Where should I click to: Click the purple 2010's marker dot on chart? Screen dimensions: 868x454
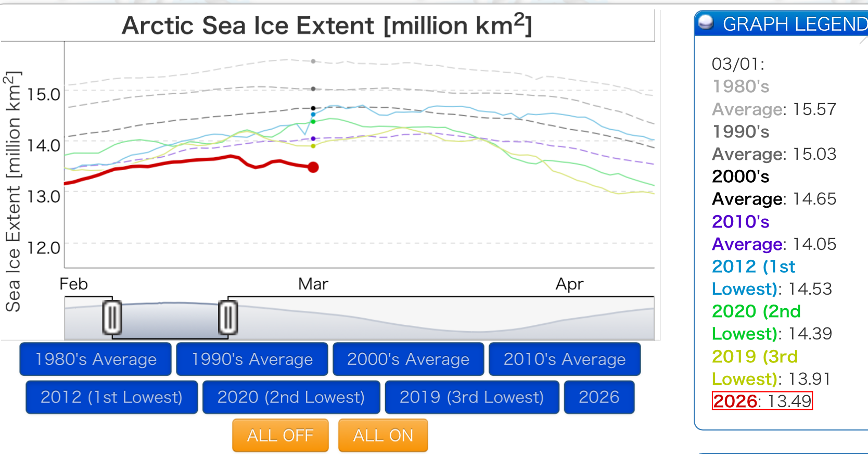313,138
